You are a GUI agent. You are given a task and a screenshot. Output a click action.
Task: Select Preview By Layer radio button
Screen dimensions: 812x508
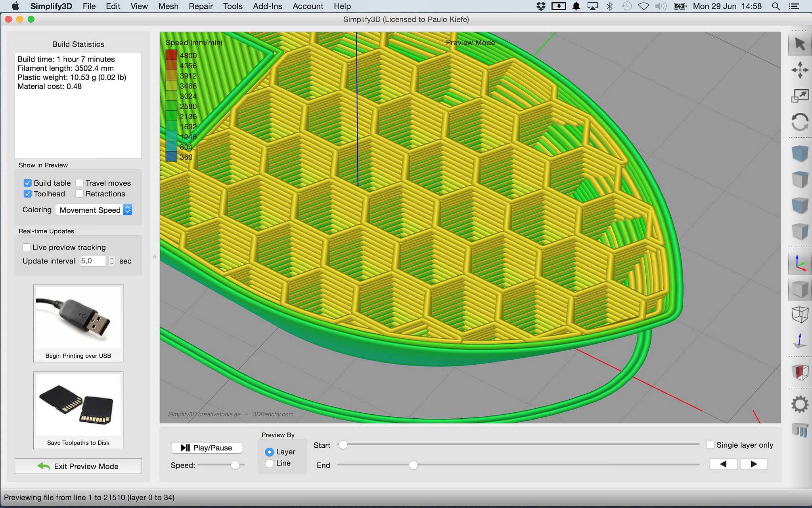(269, 451)
